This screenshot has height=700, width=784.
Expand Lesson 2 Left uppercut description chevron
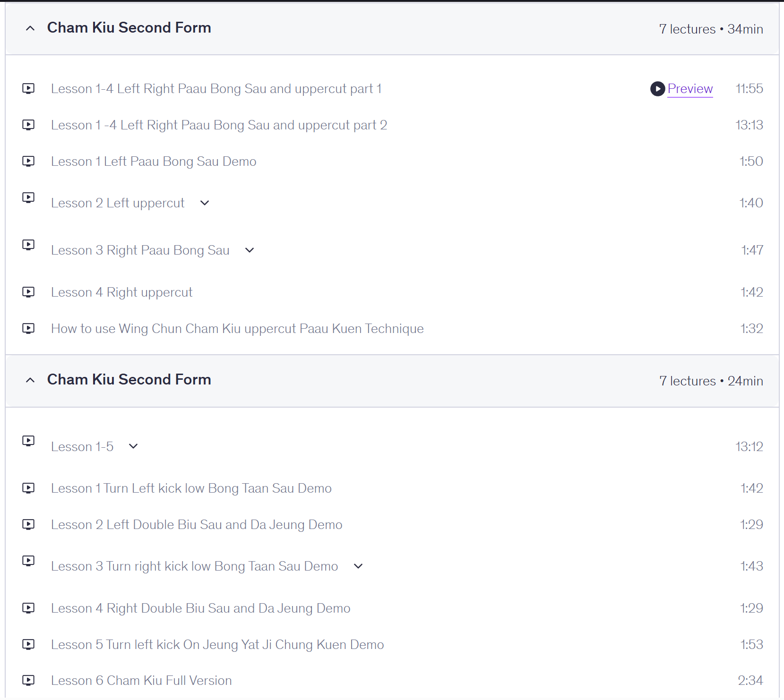point(205,203)
